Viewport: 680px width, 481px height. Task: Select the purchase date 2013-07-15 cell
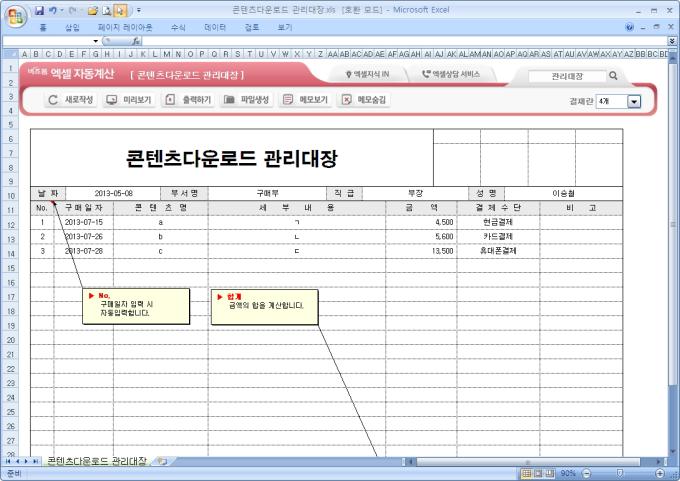[84, 223]
